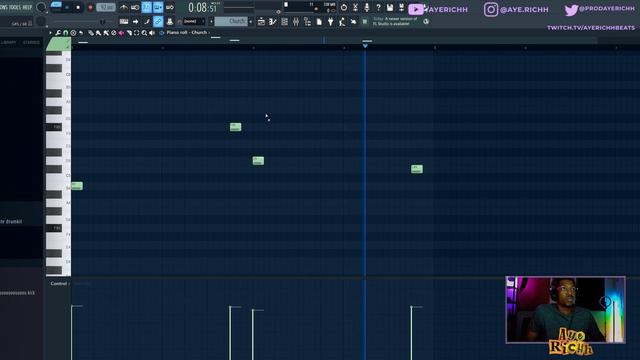
Task: Adjust the main volume knob
Action: pos(41,7)
